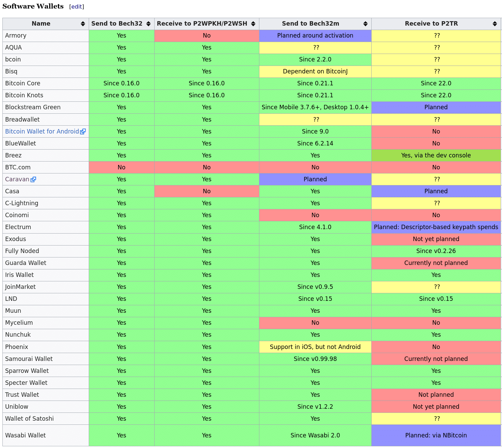Sort by Receive to P2WPKH/P2WSH arrows
Screen dimensions: 502x448
pos(253,24)
